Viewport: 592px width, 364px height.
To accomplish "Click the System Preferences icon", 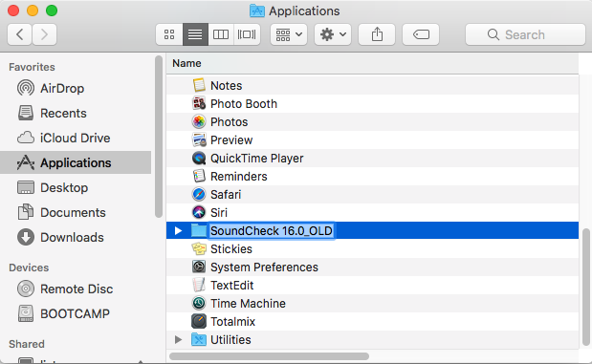I will (199, 267).
